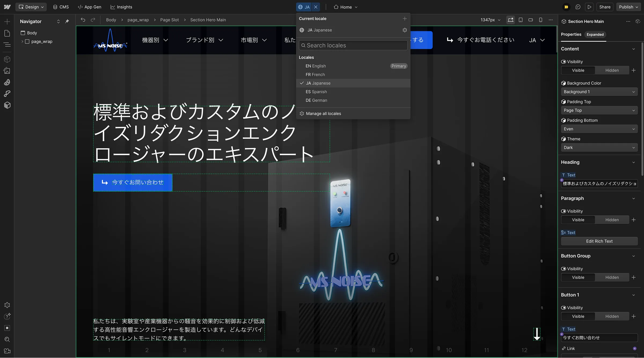This screenshot has height=358, width=644.
Task: Click Edit Rich Text
Action: point(599,241)
